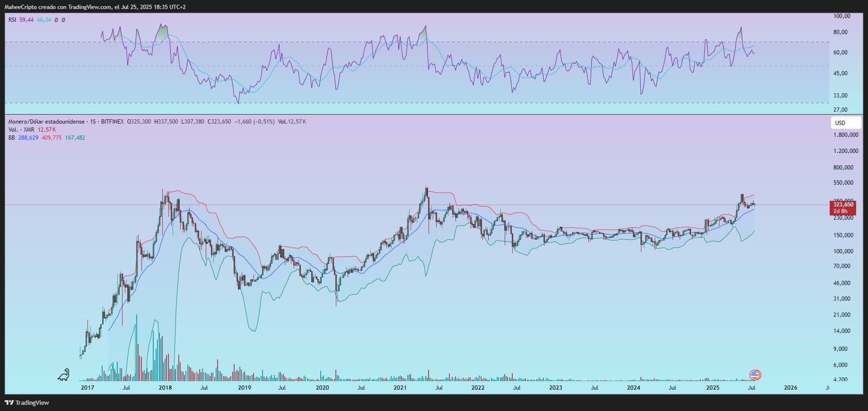Click the 2021 label on time axis
The height and width of the screenshot is (411, 868).
(400, 388)
